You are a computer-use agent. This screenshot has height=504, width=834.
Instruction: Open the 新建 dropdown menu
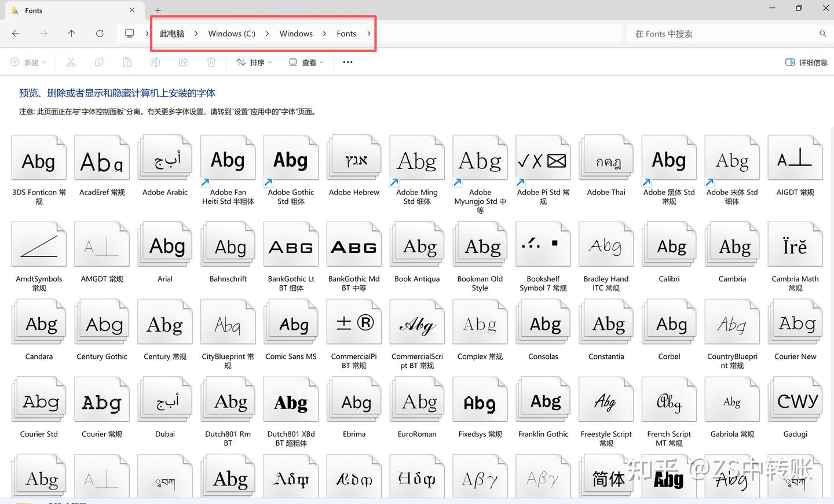coord(28,62)
